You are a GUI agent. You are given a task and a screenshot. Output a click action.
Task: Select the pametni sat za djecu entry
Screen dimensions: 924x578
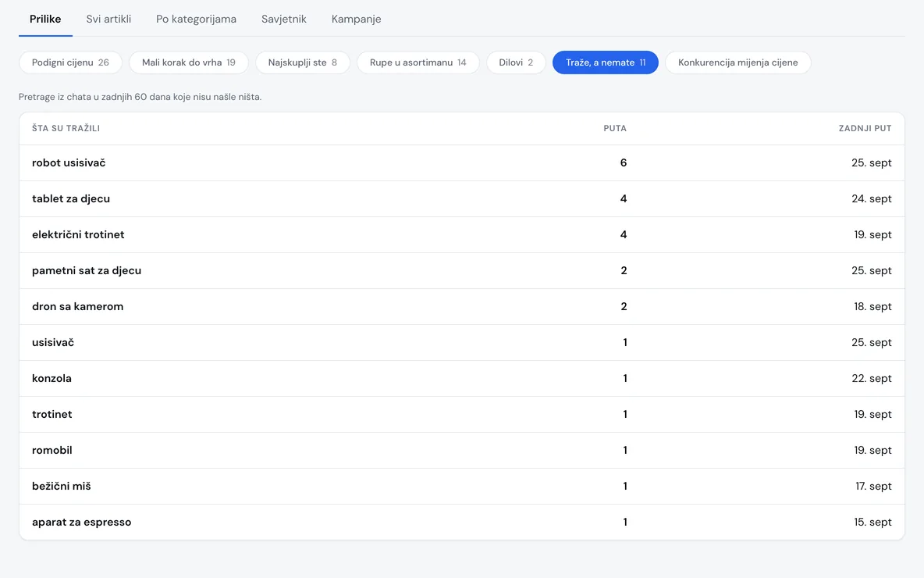click(87, 271)
